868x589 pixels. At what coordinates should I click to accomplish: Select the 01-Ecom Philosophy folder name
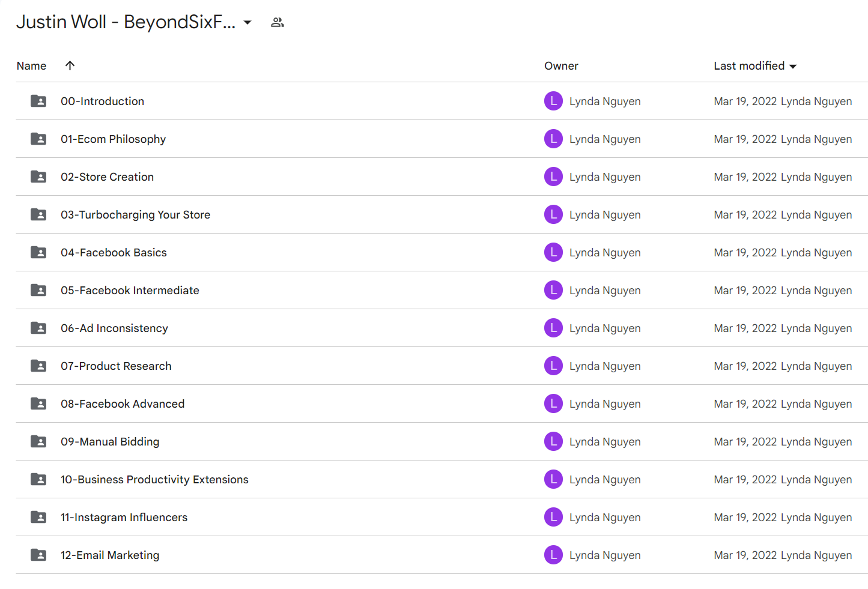(x=113, y=139)
